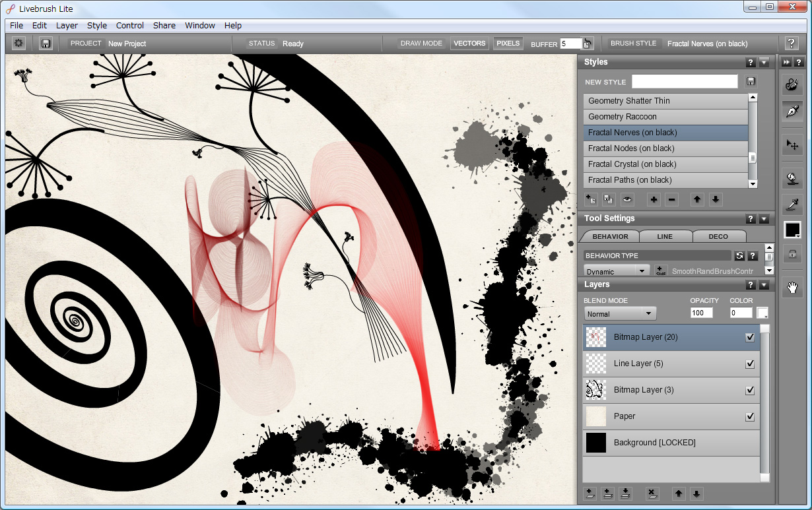Select the Brush tool on the right toolbar

792,84
